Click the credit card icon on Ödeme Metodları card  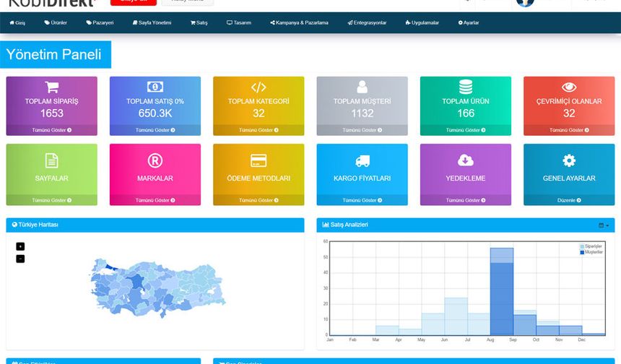pos(259,160)
